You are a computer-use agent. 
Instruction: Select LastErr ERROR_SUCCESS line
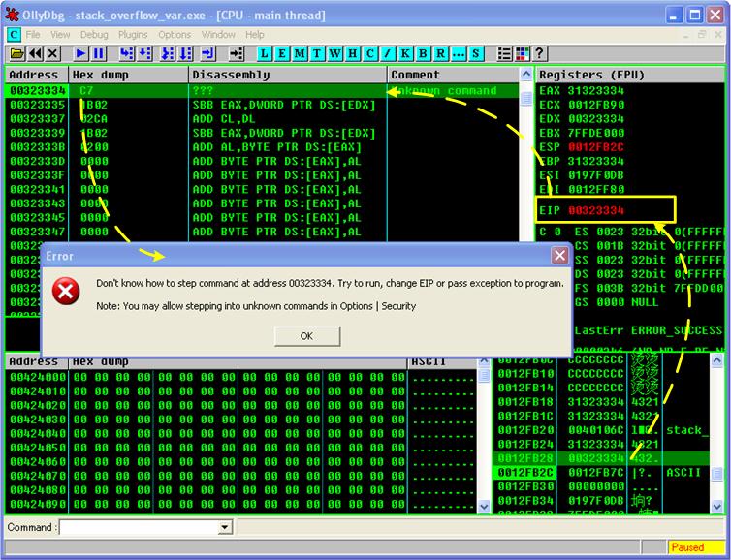(x=648, y=330)
